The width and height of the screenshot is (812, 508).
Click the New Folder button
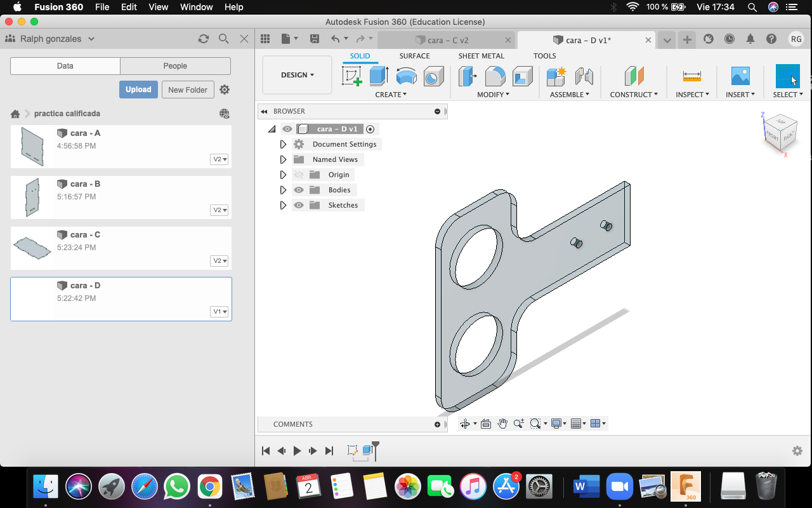[188, 90]
